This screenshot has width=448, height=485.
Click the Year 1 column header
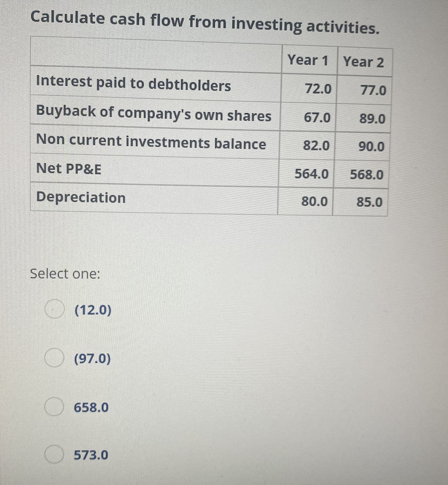pyautogui.click(x=308, y=60)
